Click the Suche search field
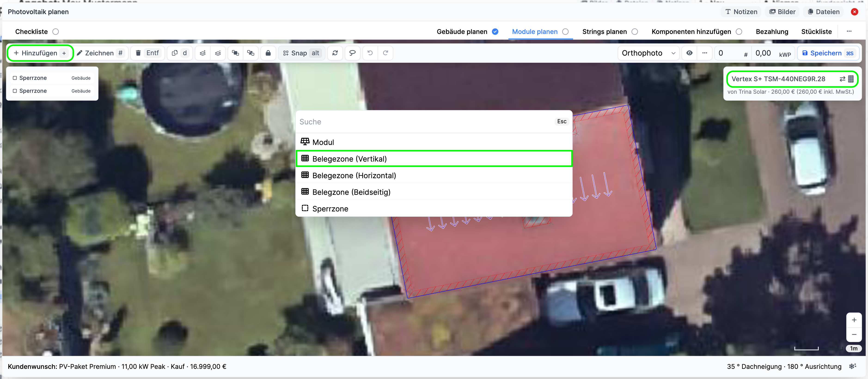Viewport: 868px width, 379px height. (x=425, y=122)
